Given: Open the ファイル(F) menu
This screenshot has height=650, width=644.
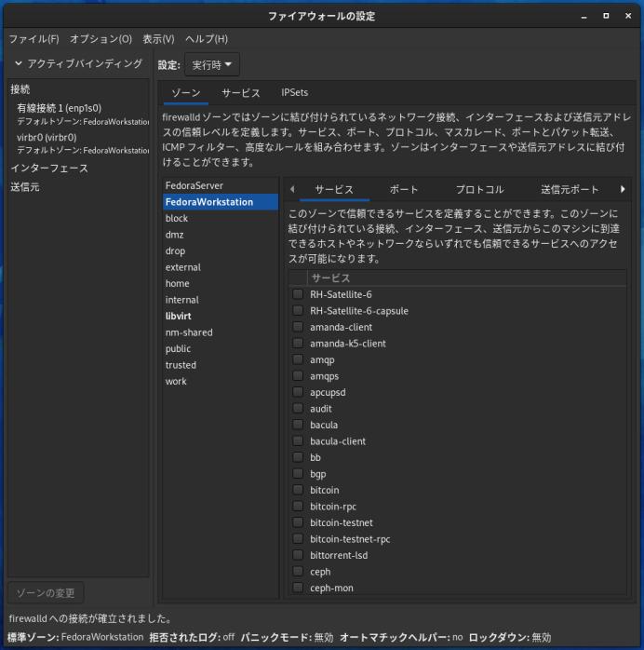Looking at the screenshot, I should (34, 39).
